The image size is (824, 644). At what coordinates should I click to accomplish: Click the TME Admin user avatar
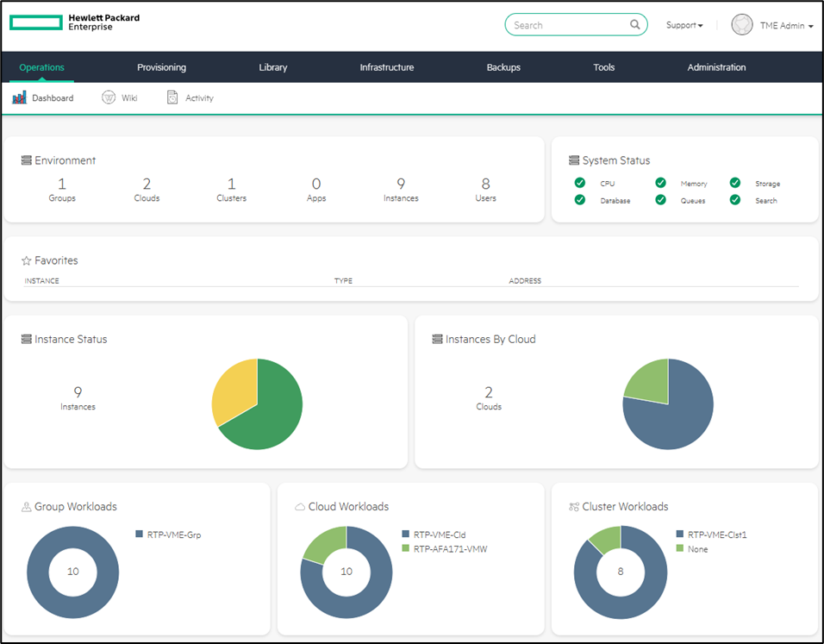[741, 25]
